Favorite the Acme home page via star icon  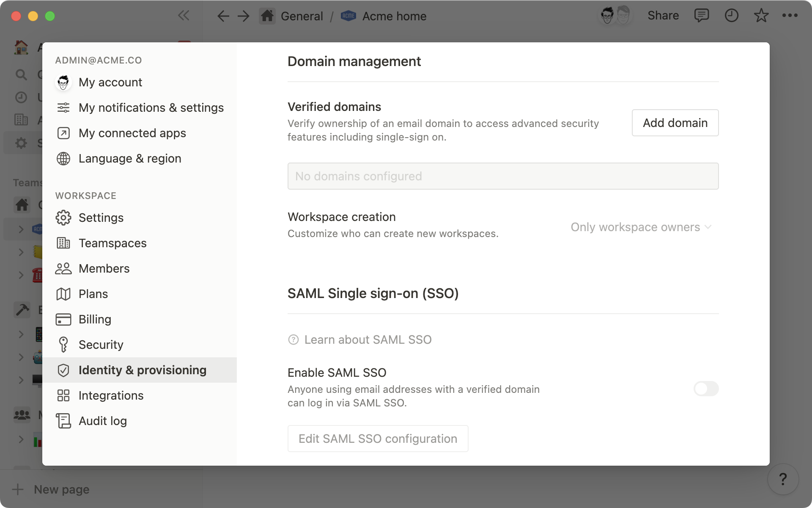[x=760, y=16]
